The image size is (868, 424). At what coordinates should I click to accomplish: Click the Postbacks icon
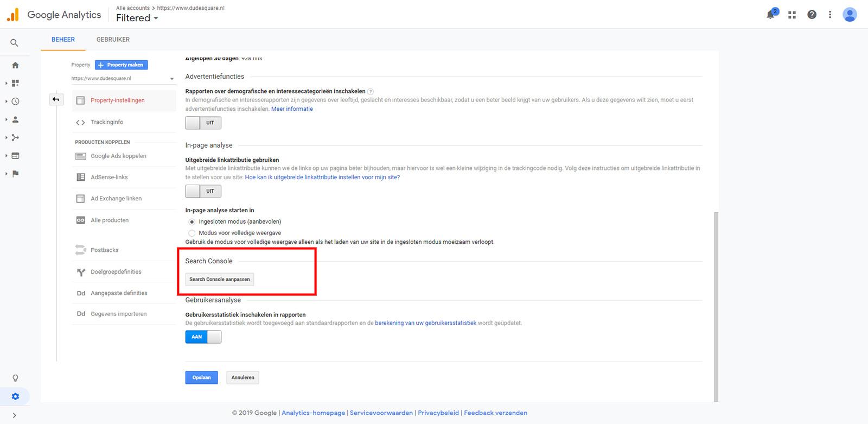(80, 250)
